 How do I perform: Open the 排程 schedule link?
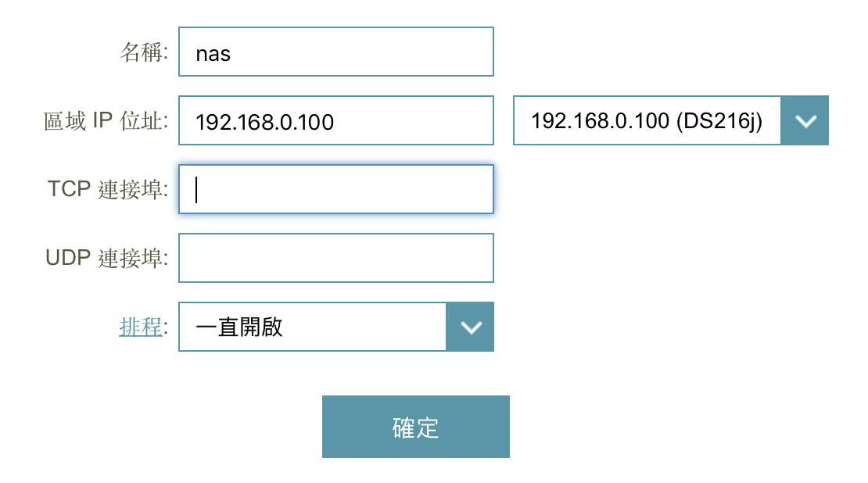[140, 327]
